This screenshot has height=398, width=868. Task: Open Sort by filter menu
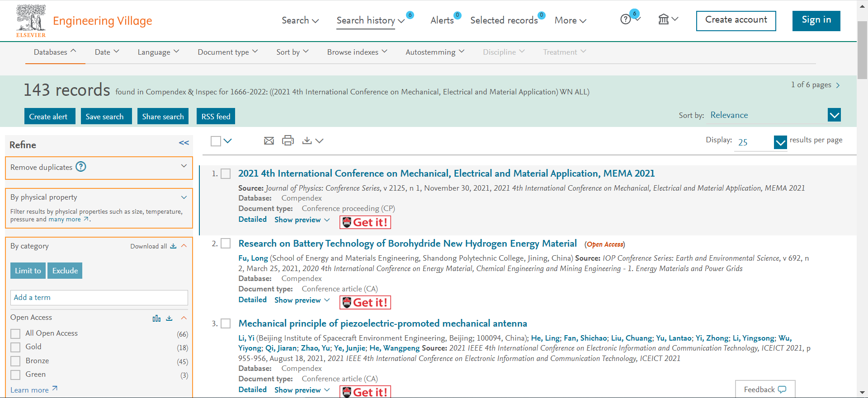coord(292,52)
